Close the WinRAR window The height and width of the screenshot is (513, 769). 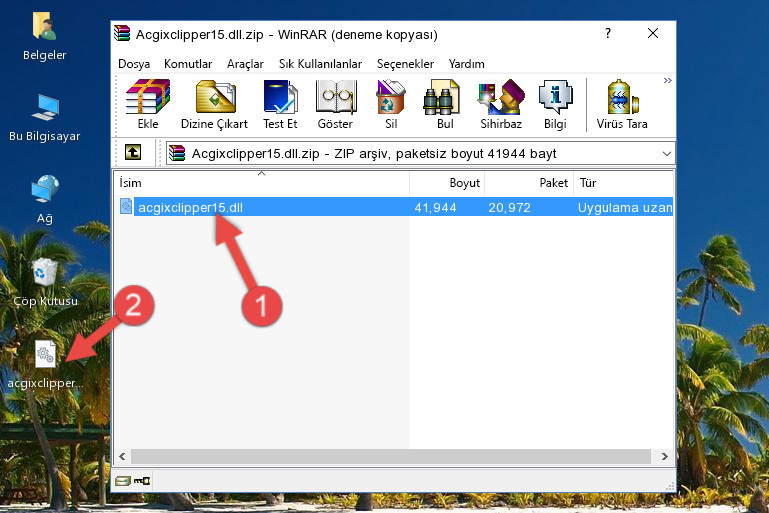coord(653,33)
